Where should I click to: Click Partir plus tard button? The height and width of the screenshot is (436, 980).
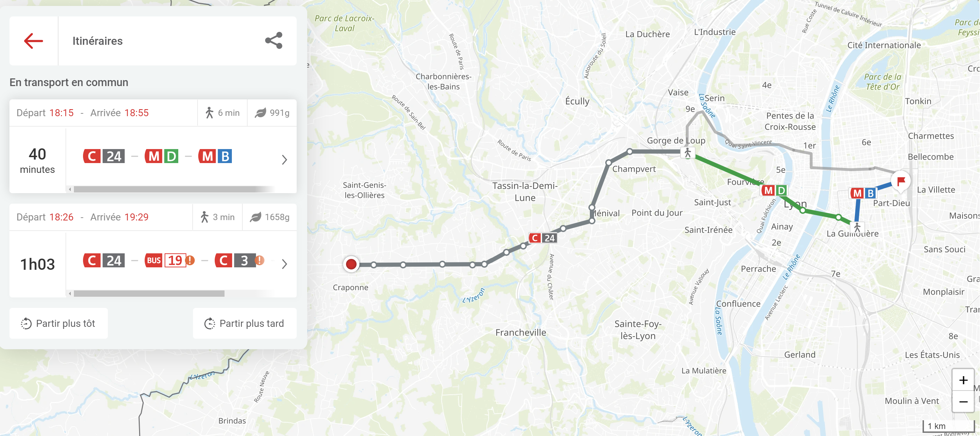[244, 323]
